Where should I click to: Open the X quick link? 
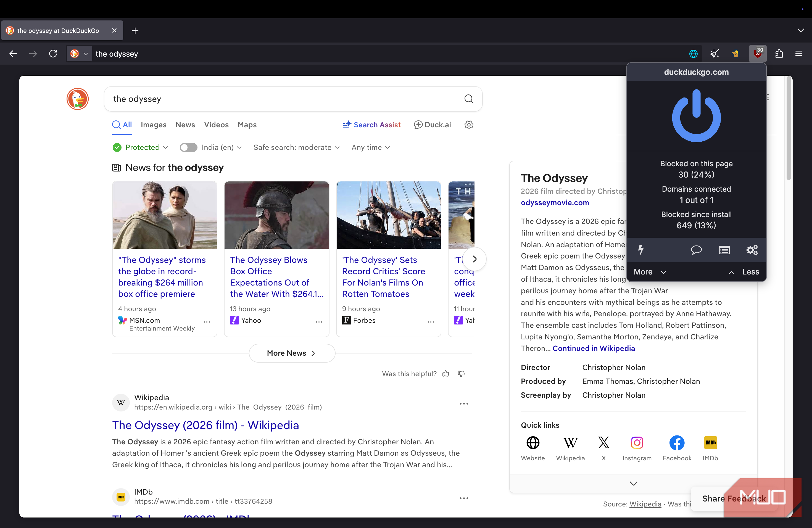click(x=603, y=448)
